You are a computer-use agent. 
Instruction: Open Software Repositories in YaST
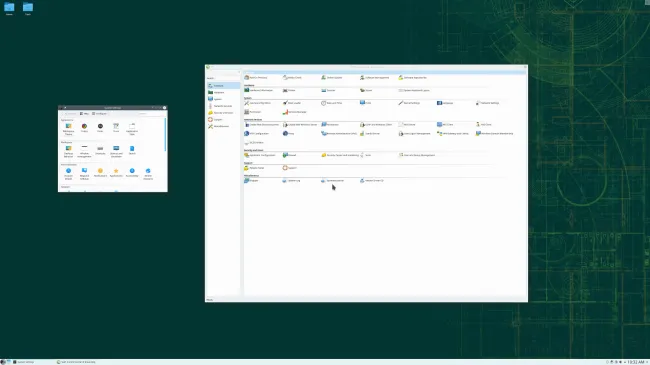412,78
